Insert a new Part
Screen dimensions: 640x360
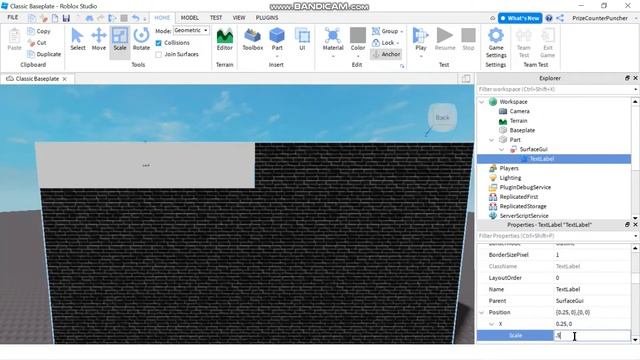click(x=277, y=40)
